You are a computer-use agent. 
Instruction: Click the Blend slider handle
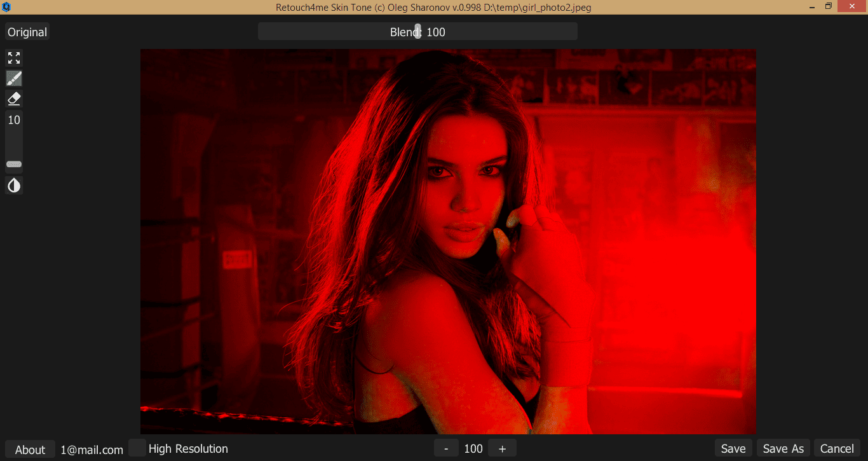(417, 31)
